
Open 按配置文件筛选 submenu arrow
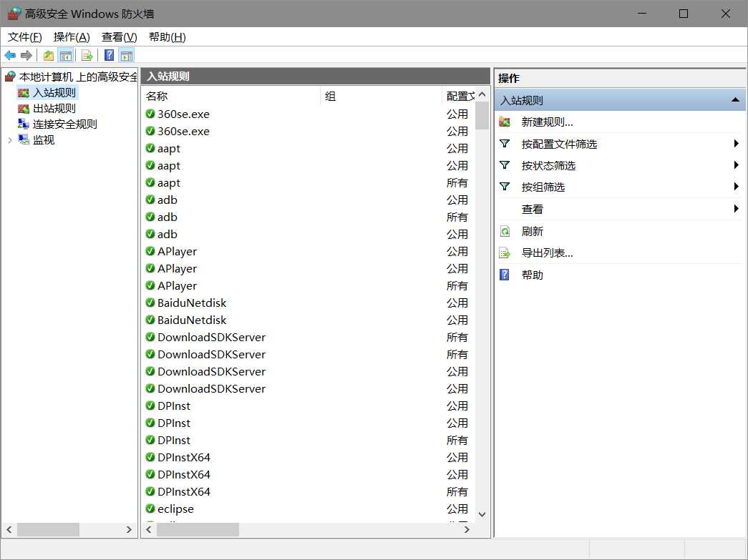pos(736,144)
